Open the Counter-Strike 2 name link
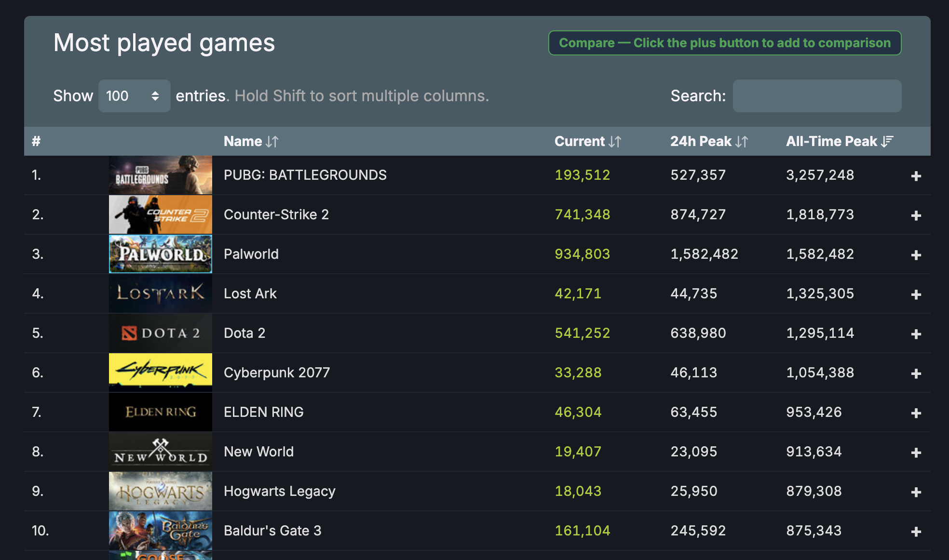The image size is (949, 560). click(x=276, y=214)
